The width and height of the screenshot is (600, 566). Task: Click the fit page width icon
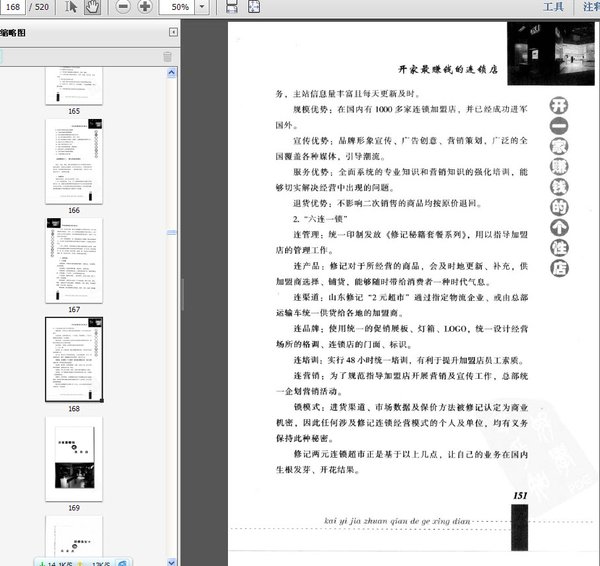point(231,7)
